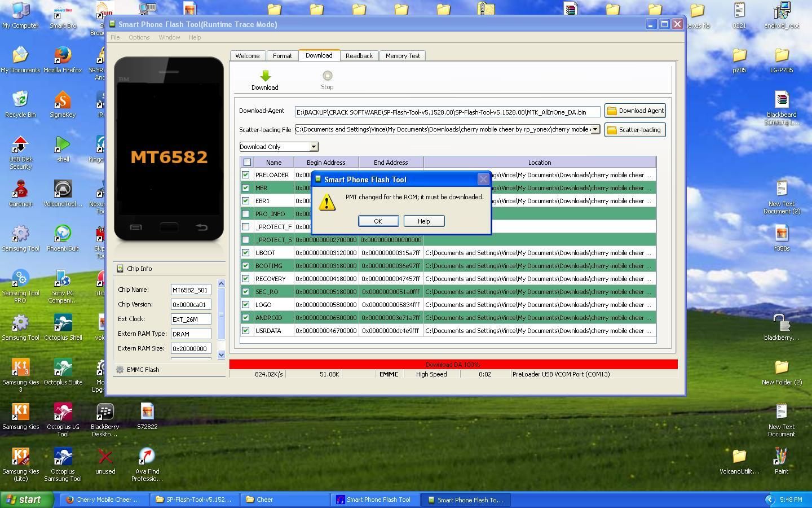Switch to Cherry Mobile Cheer taskbar item
Viewport: 812px width, 508px height.
click(x=105, y=500)
